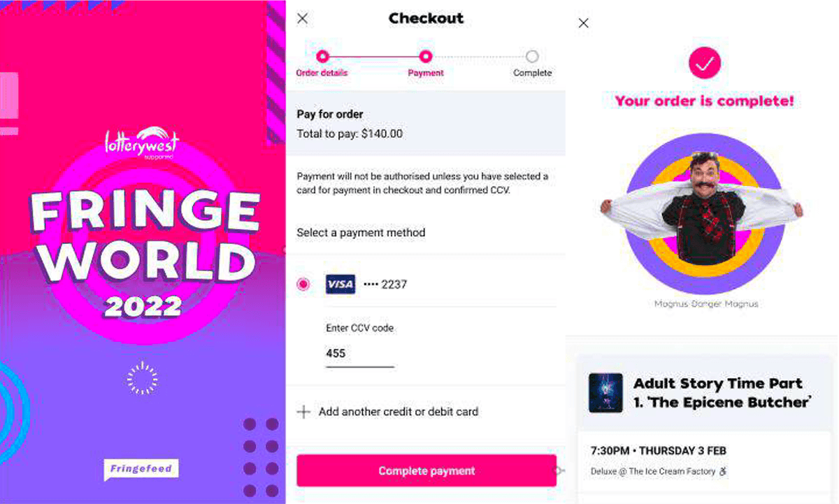
Task: Click the loading spinner on the Fringe poster
Action: pyautogui.click(x=143, y=377)
